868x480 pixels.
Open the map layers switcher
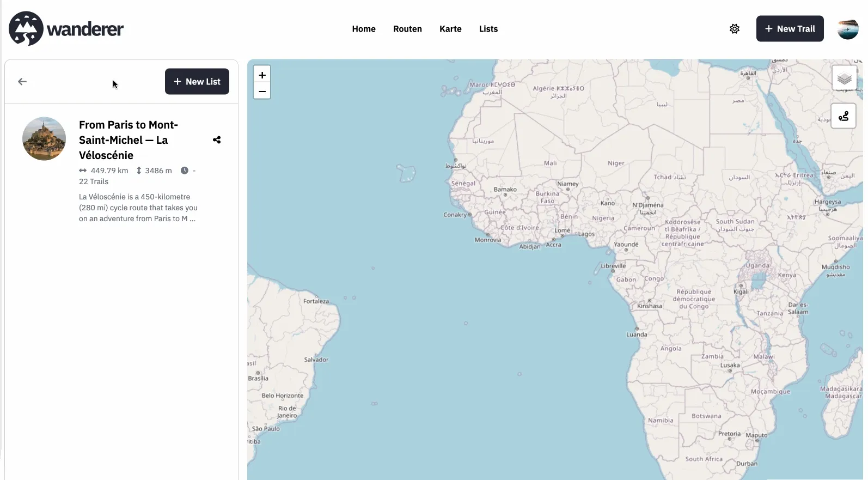pyautogui.click(x=843, y=78)
